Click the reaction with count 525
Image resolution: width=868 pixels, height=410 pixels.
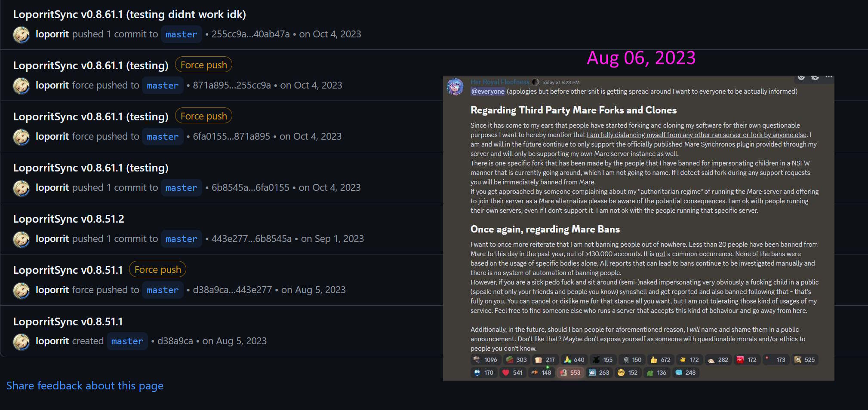pyautogui.click(x=805, y=360)
